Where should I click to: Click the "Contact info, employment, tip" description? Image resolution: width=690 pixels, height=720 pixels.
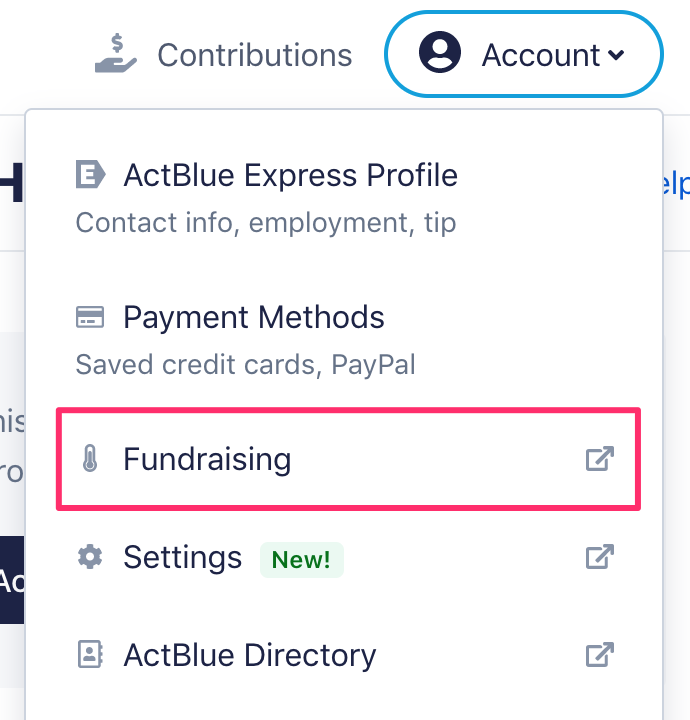(265, 221)
